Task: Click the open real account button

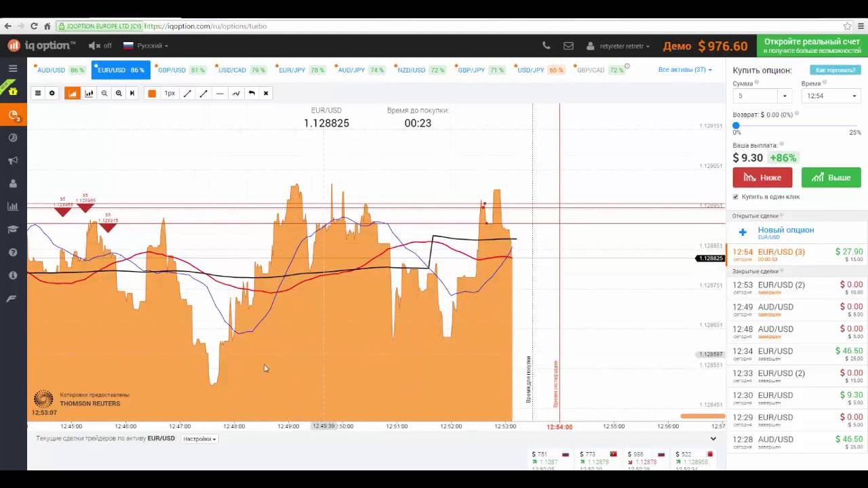Action: pyautogui.click(x=812, y=46)
